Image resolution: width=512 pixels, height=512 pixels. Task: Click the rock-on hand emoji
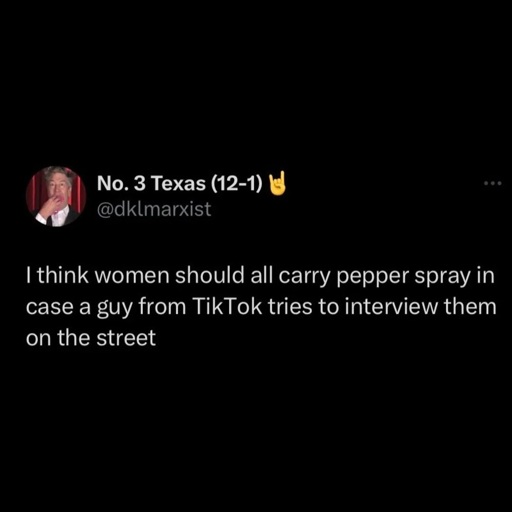click(277, 183)
